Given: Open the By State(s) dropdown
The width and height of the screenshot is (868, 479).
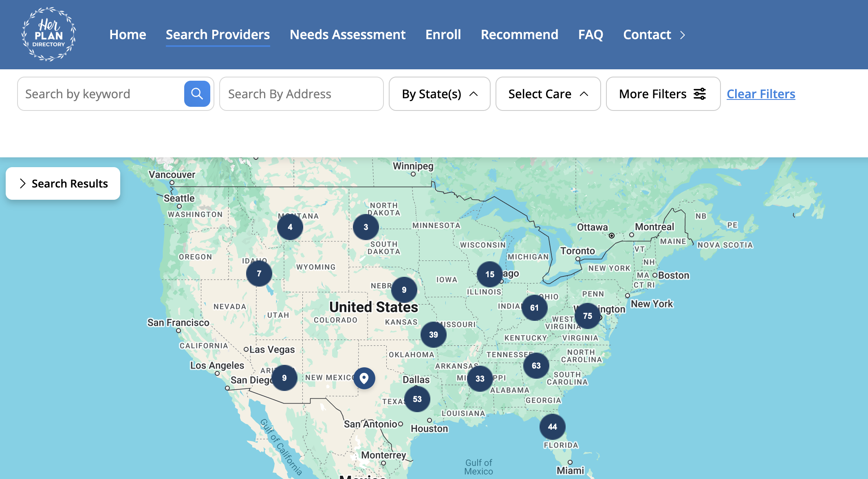Looking at the screenshot, I should click(x=439, y=94).
